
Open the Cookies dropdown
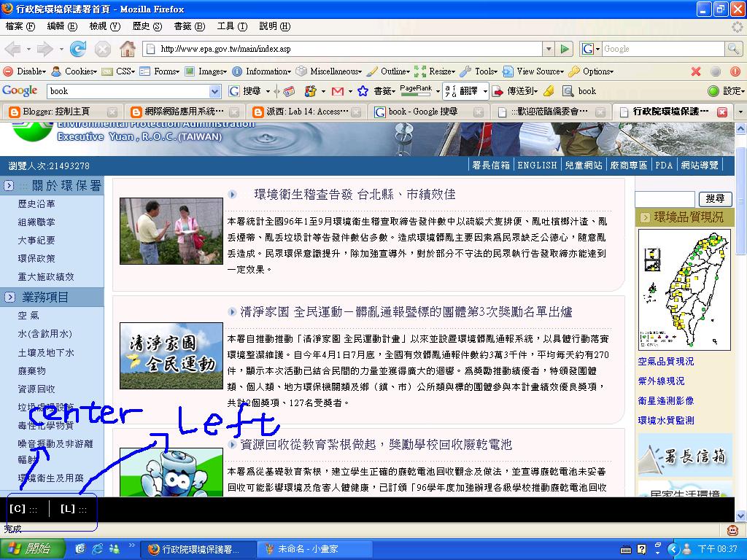[74, 71]
